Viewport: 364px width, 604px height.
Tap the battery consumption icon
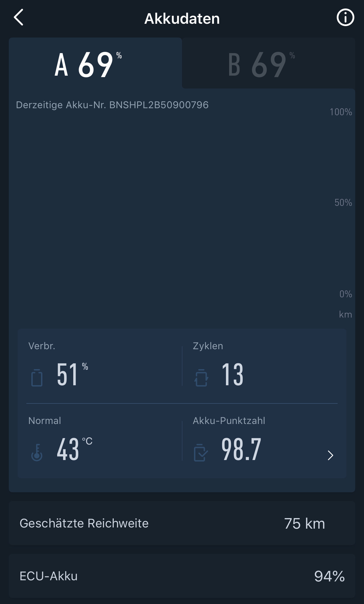pos(37,378)
